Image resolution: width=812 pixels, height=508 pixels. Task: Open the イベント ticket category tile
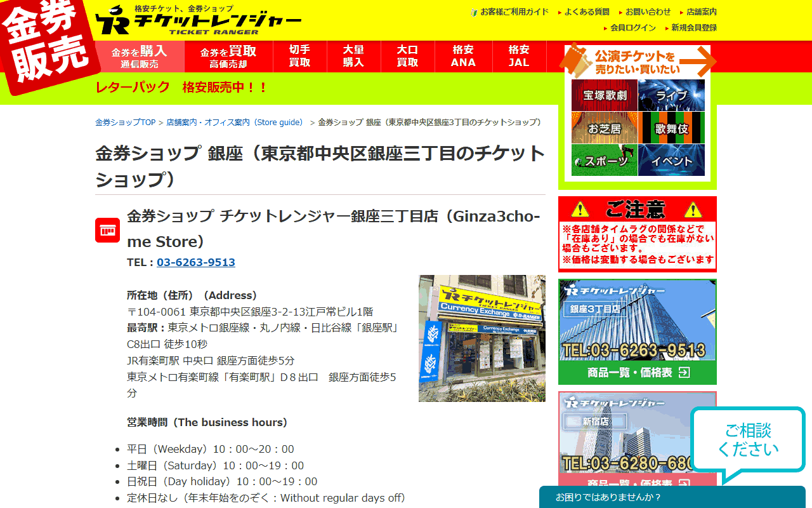pos(671,160)
